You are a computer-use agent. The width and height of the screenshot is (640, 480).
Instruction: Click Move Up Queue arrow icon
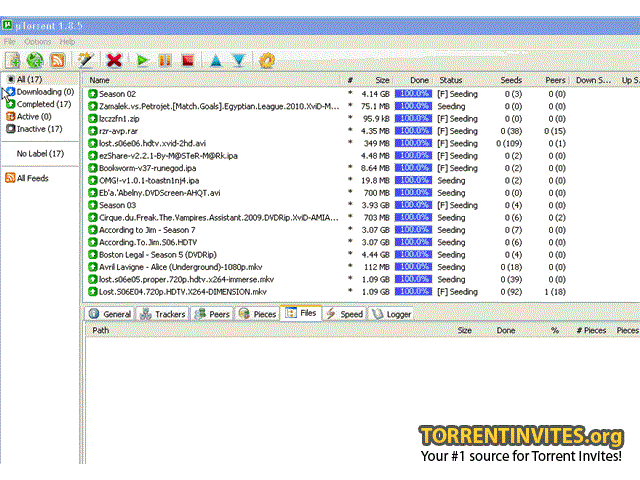click(x=216, y=61)
